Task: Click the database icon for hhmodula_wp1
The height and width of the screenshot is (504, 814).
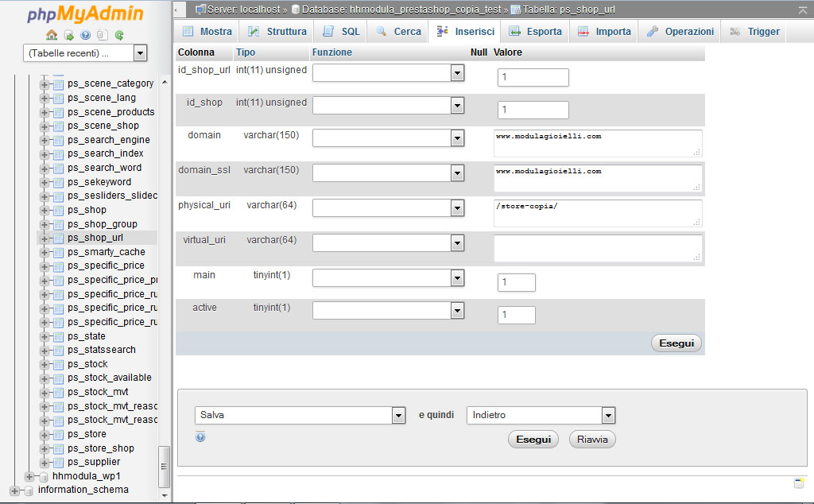Action: [x=44, y=476]
